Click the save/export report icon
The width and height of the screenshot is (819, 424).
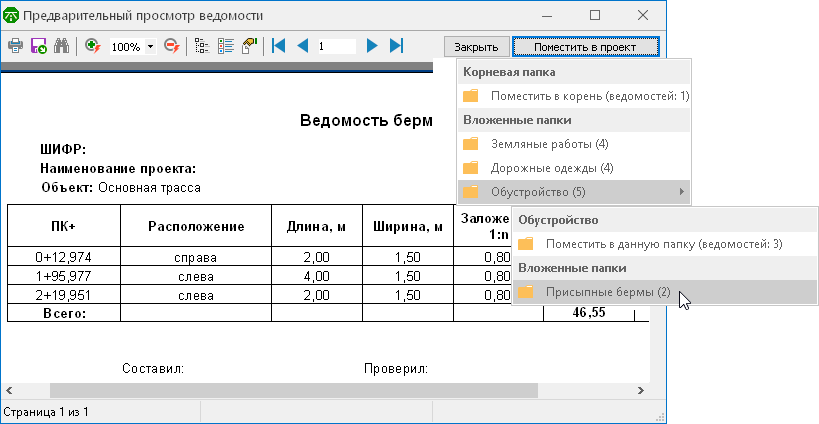coord(39,46)
